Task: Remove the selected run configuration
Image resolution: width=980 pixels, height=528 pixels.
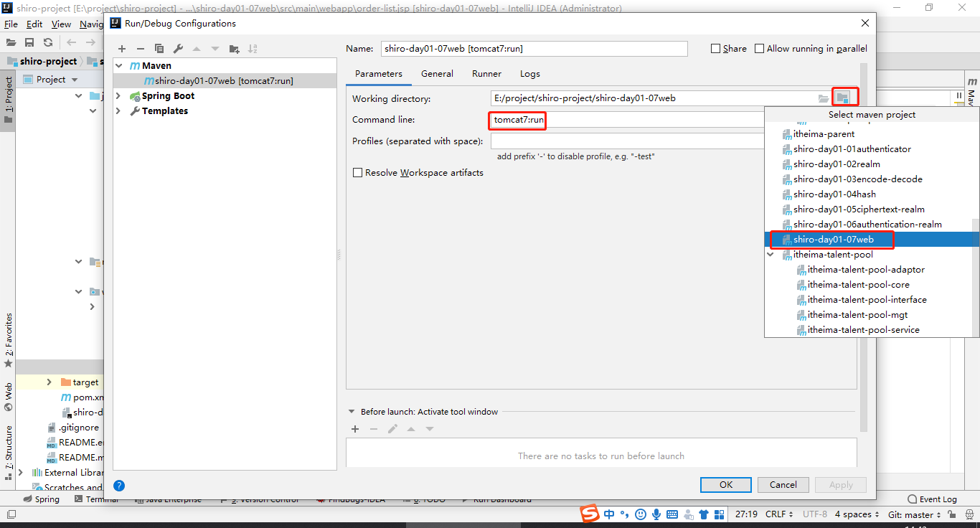Action: 141,49
